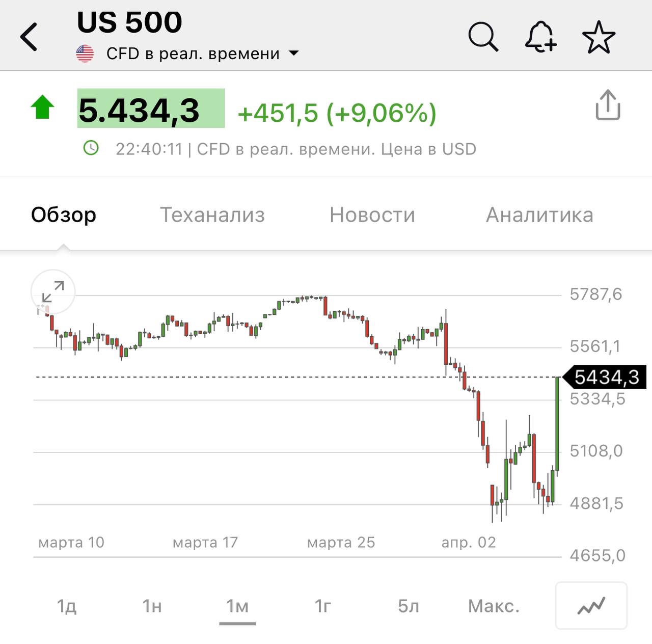The width and height of the screenshot is (652, 644).
Task: Open CFD real-time source dropdown
Action: coord(203,53)
